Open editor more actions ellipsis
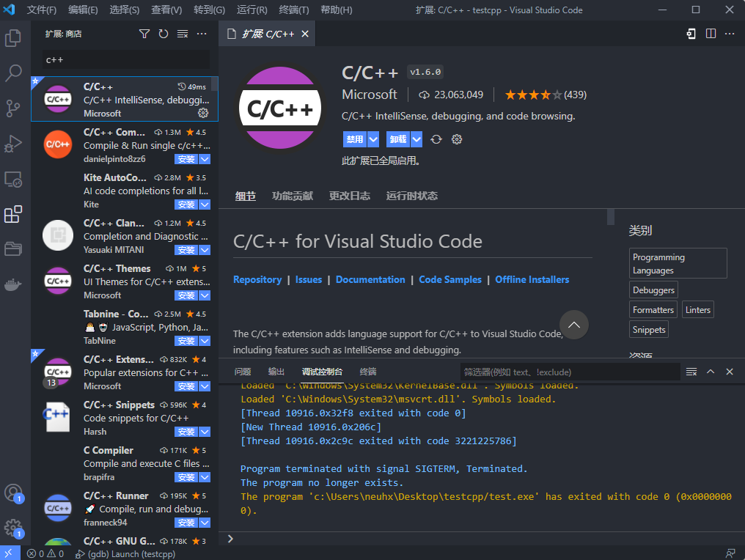This screenshot has width=745, height=560. [730, 34]
